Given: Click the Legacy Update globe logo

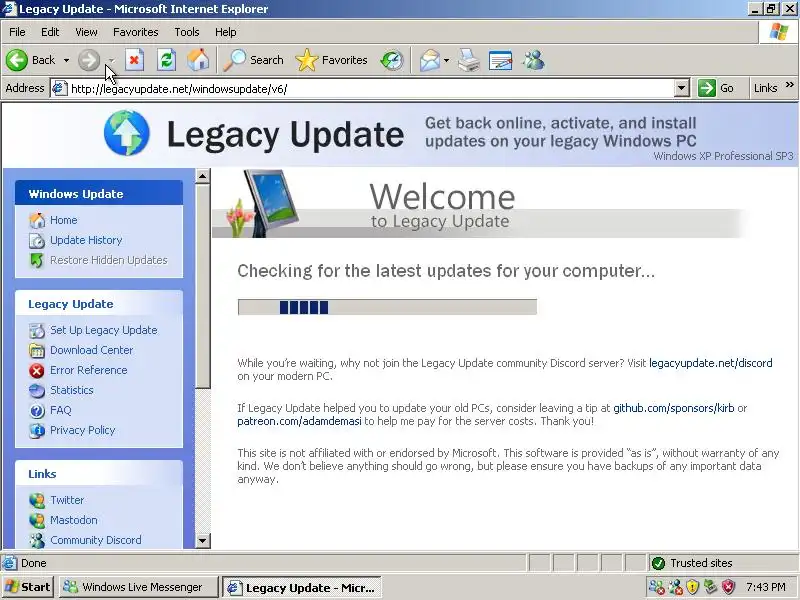Looking at the screenshot, I should [127, 133].
